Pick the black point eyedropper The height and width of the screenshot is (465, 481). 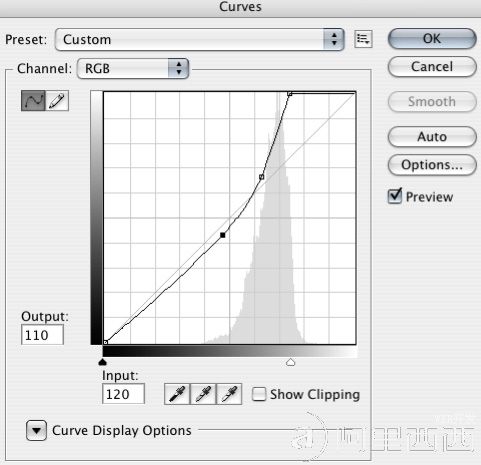177,394
